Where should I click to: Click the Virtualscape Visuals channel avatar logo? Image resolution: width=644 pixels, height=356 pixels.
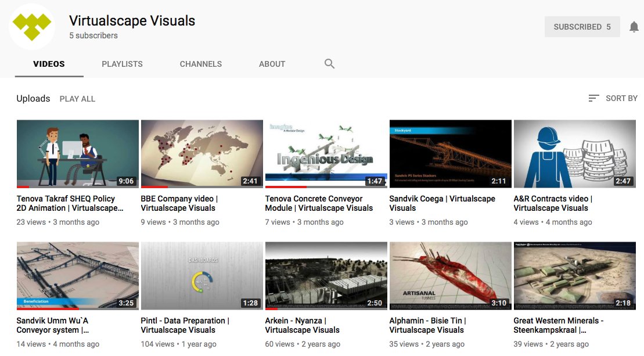(x=32, y=27)
